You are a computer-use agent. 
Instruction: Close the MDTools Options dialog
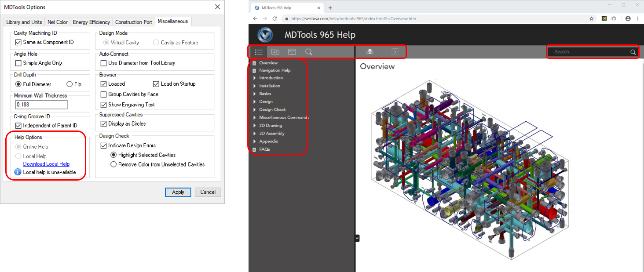[217, 7]
